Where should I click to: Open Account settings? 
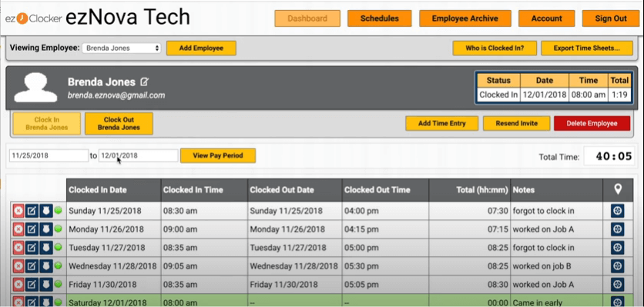point(546,18)
